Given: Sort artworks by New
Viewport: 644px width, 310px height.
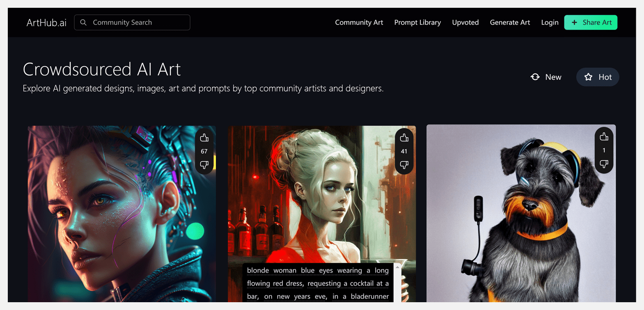Looking at the screenshot, I should click(546, 77).
